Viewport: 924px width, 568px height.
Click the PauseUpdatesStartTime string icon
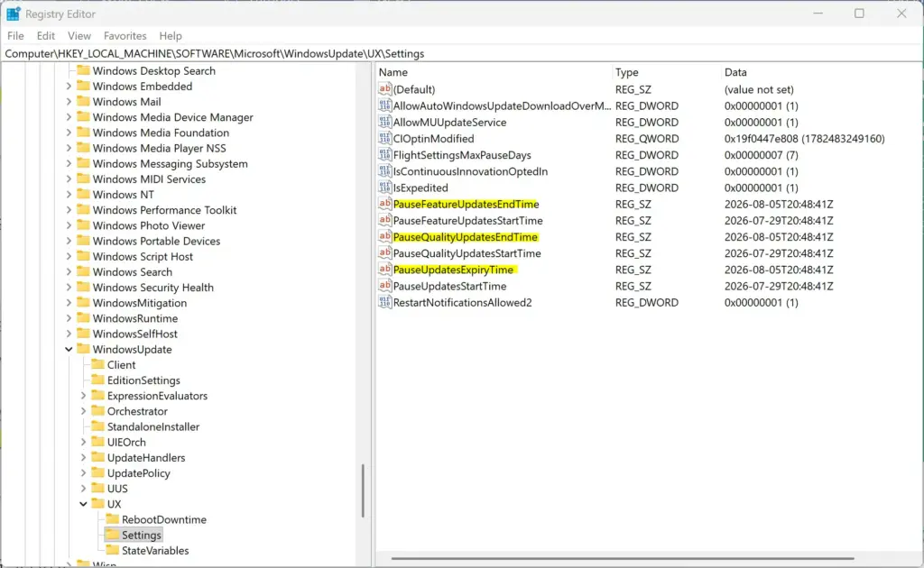384,286
